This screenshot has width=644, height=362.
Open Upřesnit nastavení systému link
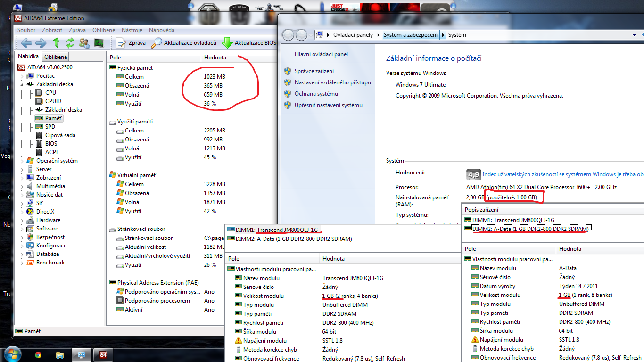coord(329,105)
